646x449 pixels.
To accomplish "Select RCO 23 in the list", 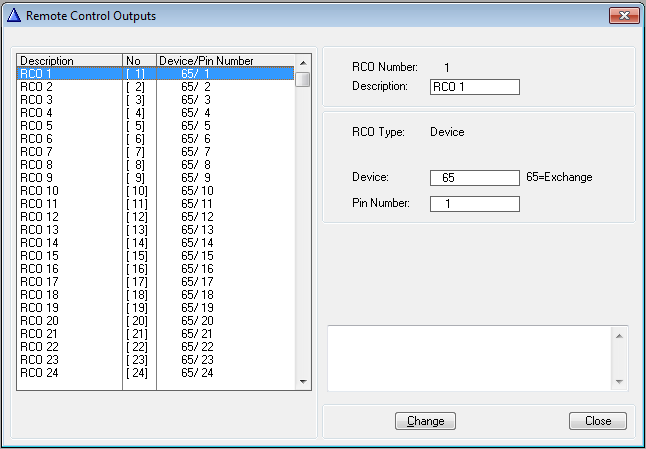I will coord(156,360).
